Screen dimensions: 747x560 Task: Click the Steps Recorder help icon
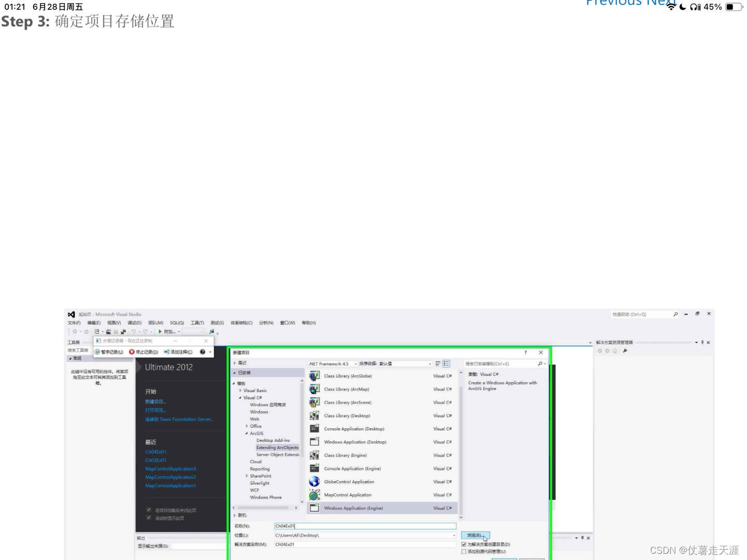(x=202, y=352)
